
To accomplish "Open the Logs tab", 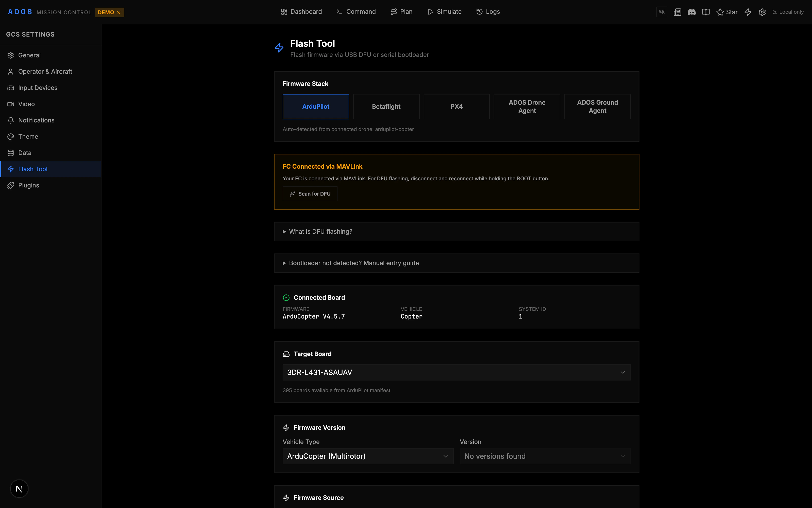I will [488, 12].
